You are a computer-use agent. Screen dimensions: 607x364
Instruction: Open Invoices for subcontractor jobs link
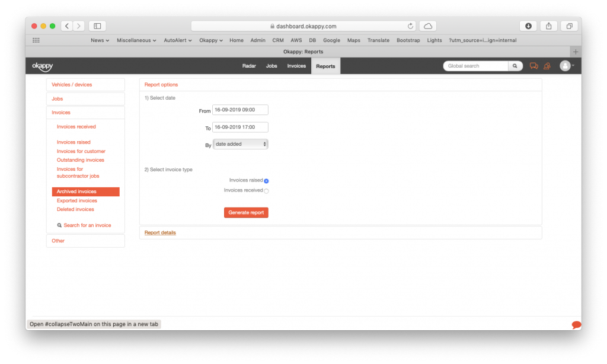(x=78, y=173)
